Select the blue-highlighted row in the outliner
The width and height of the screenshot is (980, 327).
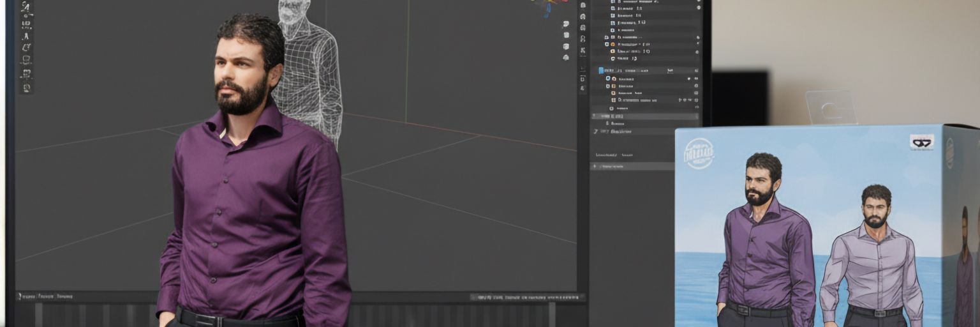tap(644, 70)
